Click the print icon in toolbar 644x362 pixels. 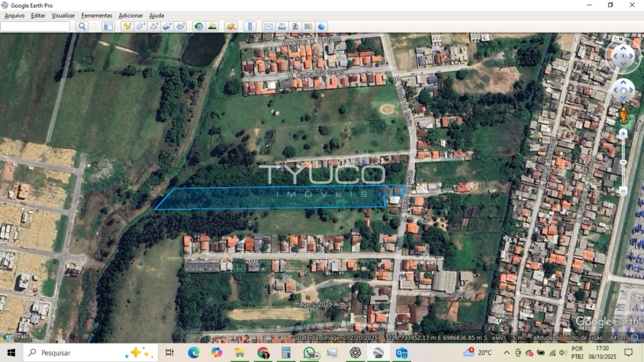281,26
